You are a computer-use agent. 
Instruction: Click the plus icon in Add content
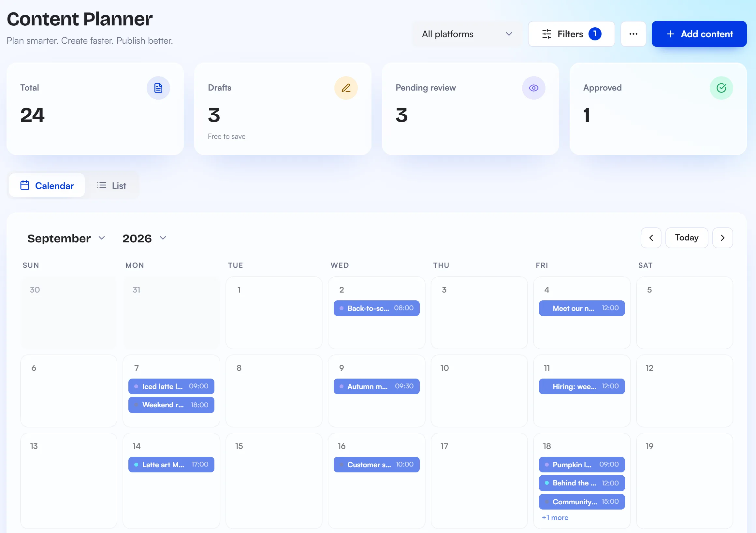670,34
